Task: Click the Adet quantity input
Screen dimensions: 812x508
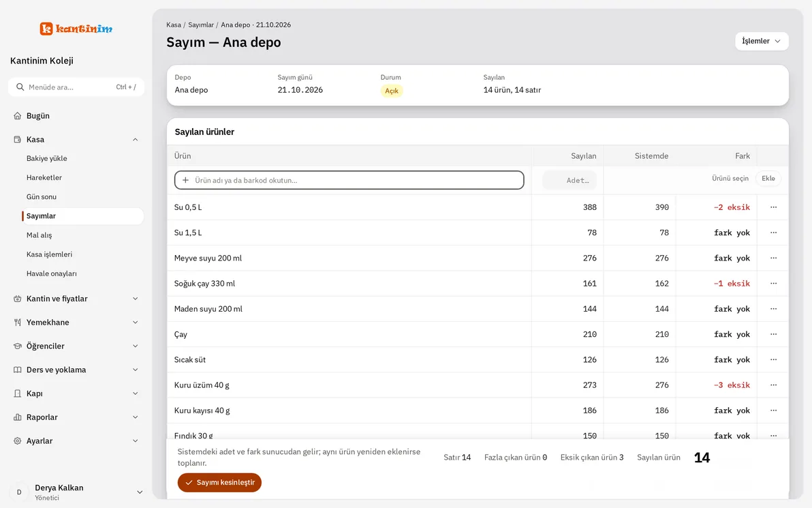Action: (569, 181)
